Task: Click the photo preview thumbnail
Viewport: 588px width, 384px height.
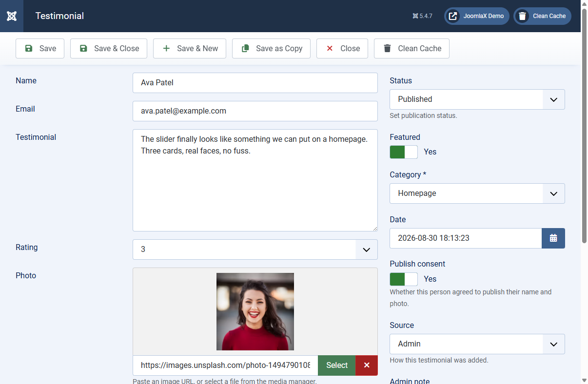Action: [x=255, y=311]
